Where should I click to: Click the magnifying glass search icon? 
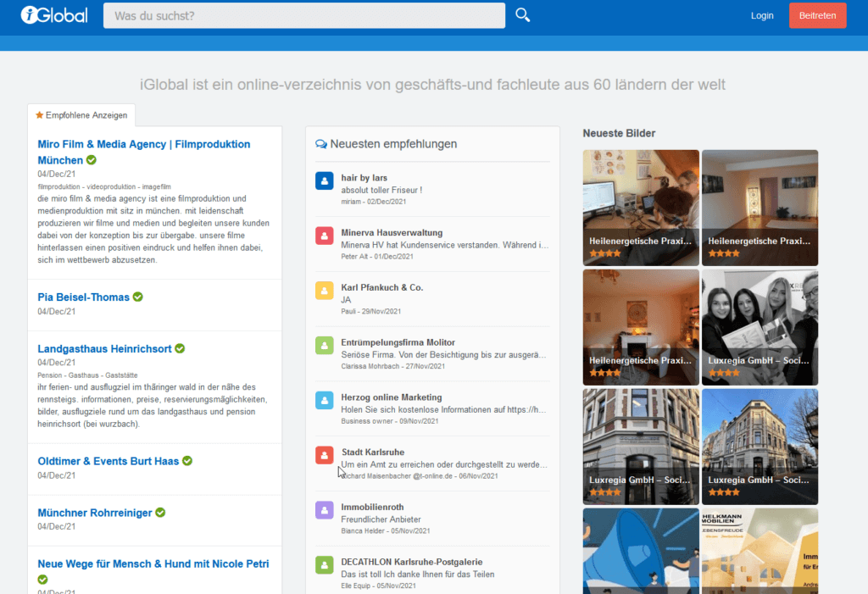click(x=523, y=15)
